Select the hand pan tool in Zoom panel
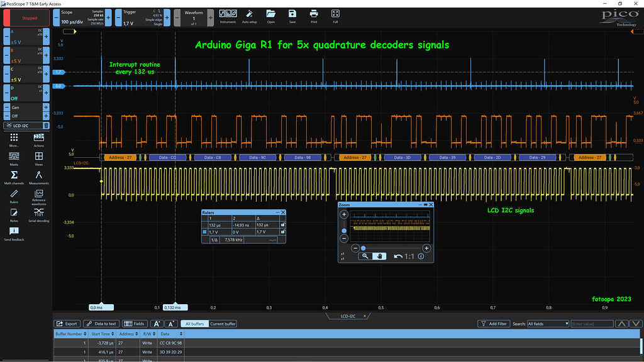 (379, 256)
